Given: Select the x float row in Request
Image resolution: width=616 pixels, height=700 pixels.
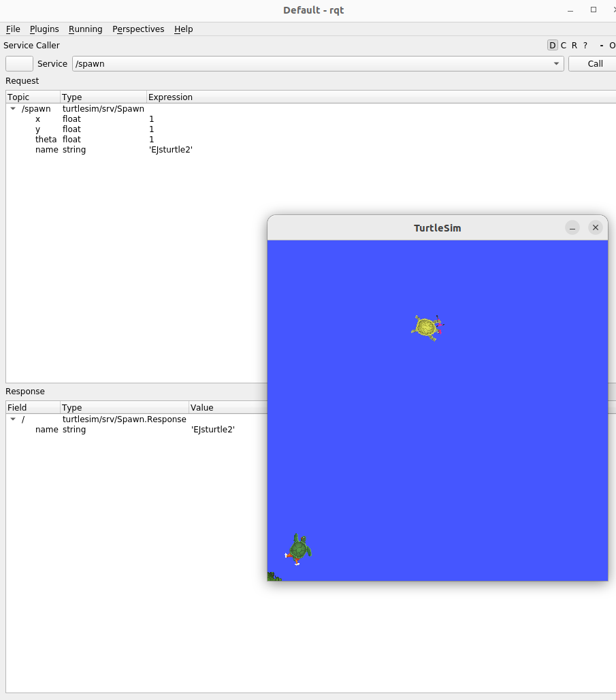Looking at the screenshot, I should point(310,118).
